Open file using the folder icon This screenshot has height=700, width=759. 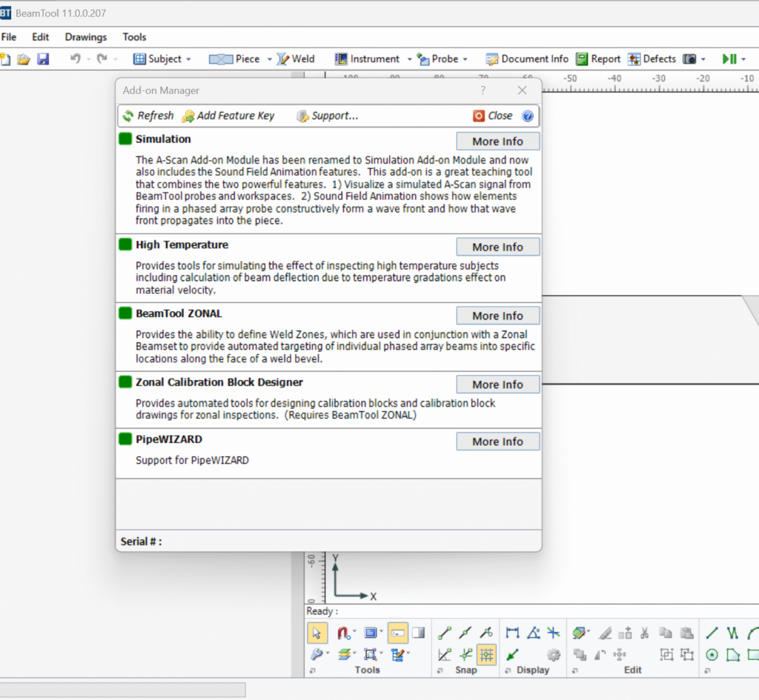click(x=24, y=59)
